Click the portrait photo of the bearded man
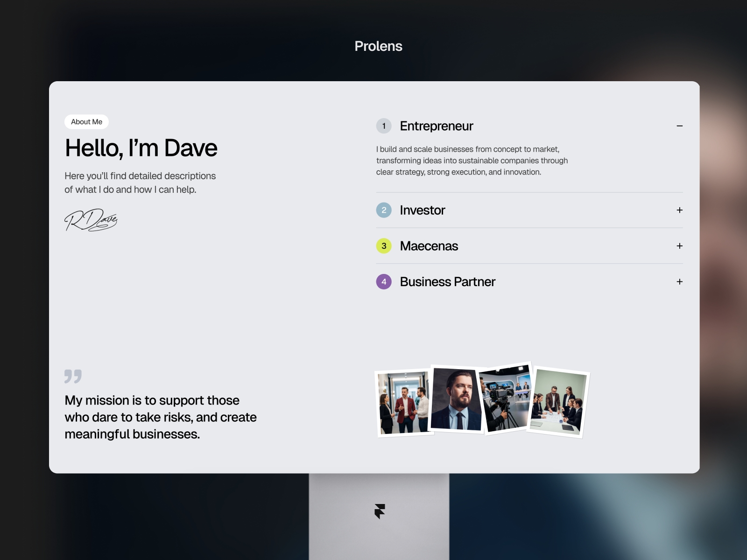This screenshot has height=560, width=747. click(455, 399)
